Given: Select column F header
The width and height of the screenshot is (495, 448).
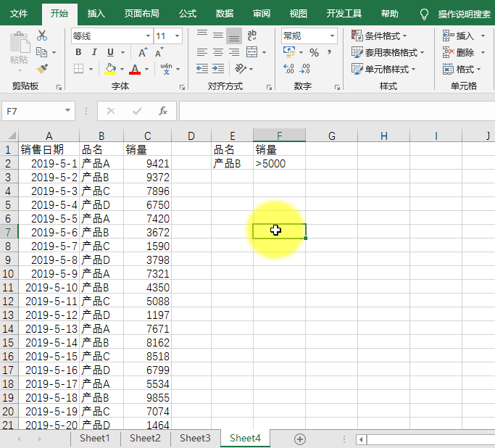Looking at the screenshot, I should click(279, 136).
